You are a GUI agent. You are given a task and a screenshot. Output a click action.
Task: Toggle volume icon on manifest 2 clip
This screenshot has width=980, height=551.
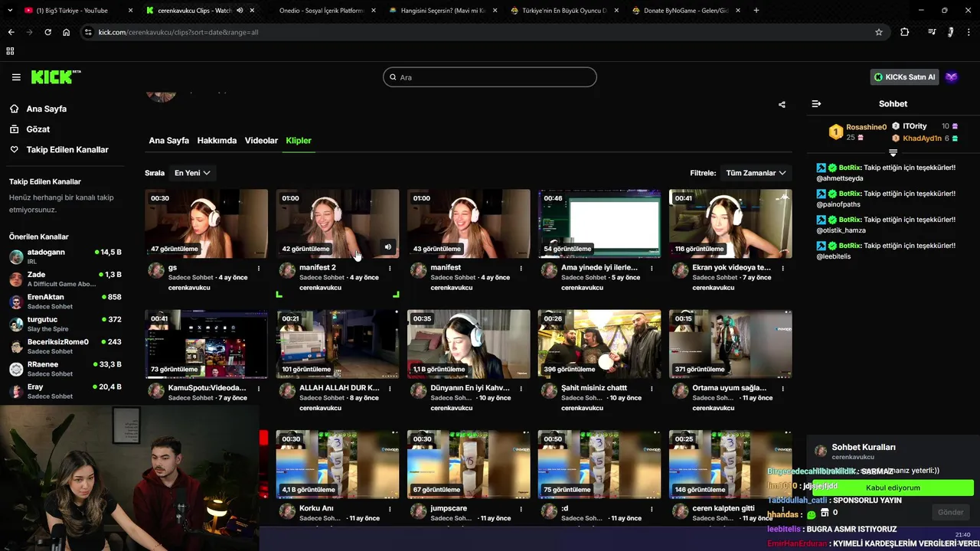[x=387, y=247]
